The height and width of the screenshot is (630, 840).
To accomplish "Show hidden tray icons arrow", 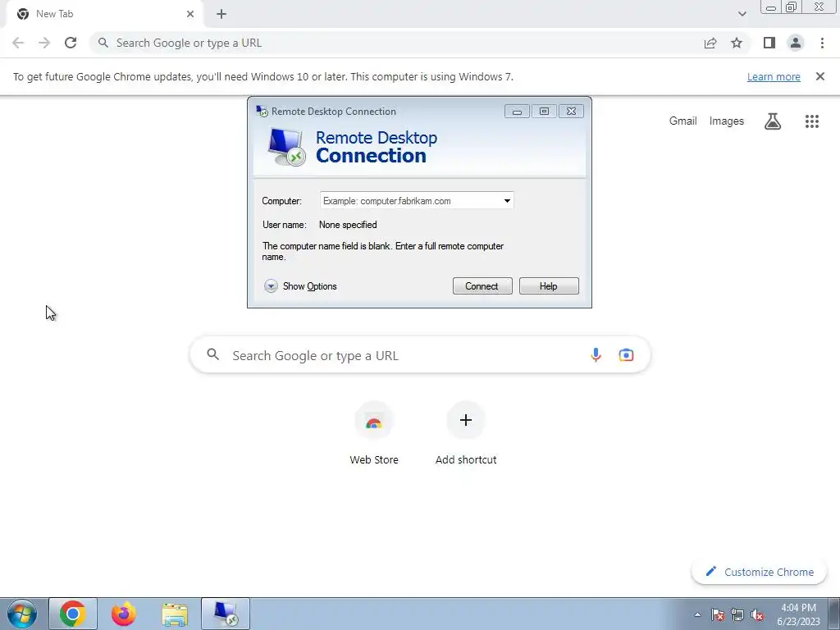I will pyautogui.click(x=697, y=614).
